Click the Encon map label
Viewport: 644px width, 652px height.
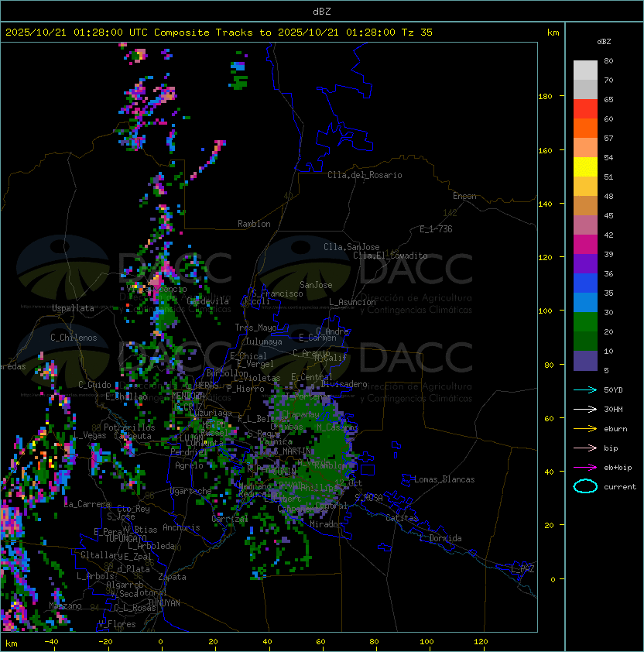click(464, 196)
